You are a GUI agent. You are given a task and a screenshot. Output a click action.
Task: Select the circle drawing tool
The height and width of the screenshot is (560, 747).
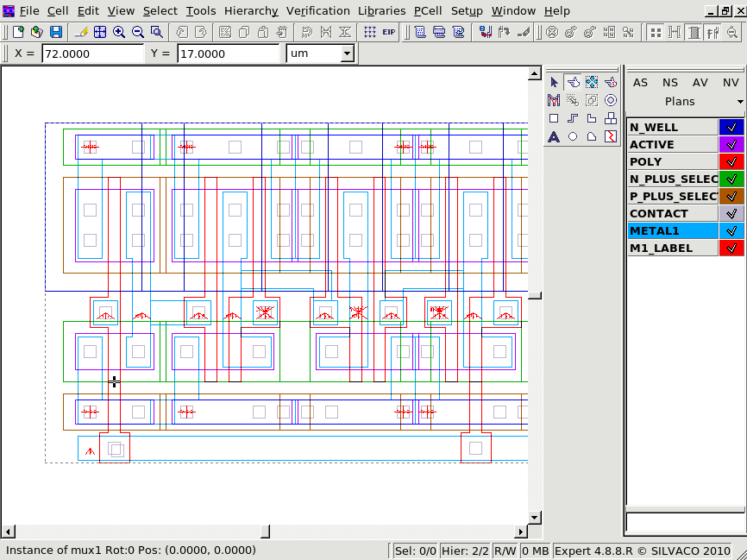pos(573,136)
